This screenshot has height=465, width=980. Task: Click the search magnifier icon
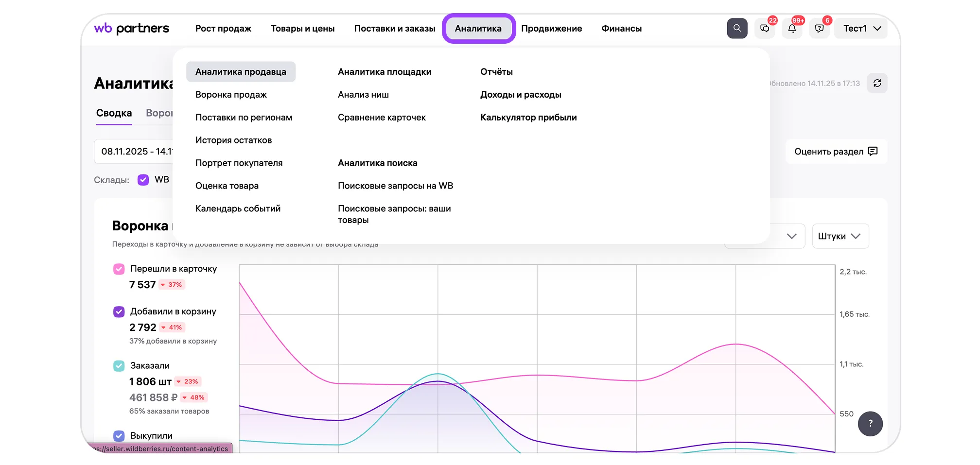[736, 28]
